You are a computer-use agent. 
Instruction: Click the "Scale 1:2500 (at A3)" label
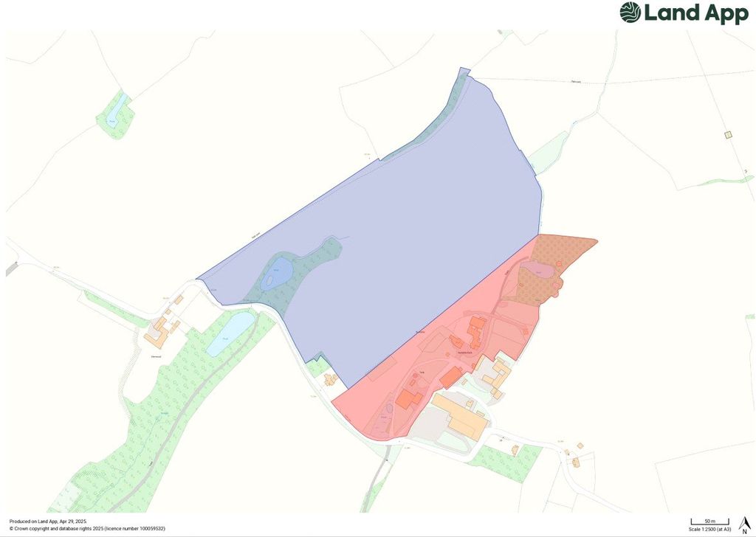(709, 529)
